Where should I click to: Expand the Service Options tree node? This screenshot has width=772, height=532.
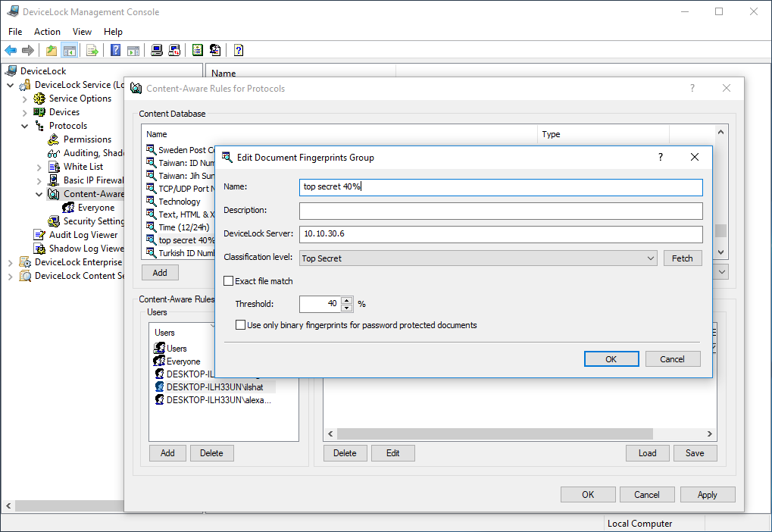[24, 99]
